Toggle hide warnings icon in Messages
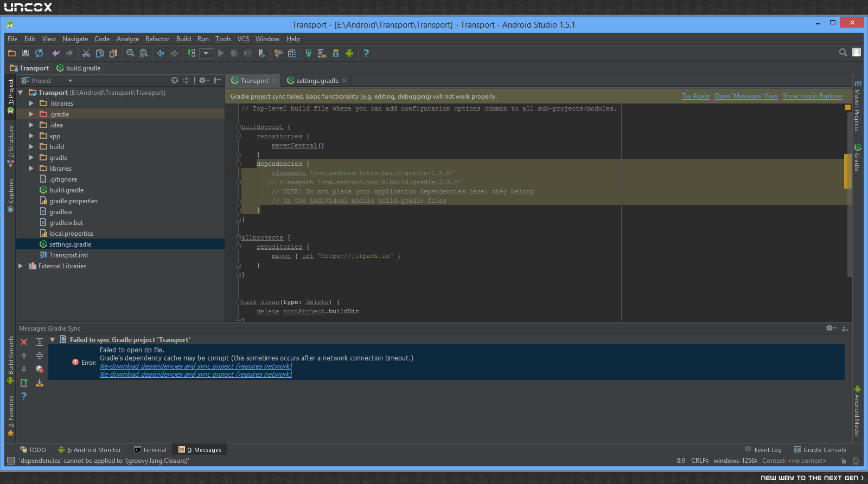 [x=40, y=369]
